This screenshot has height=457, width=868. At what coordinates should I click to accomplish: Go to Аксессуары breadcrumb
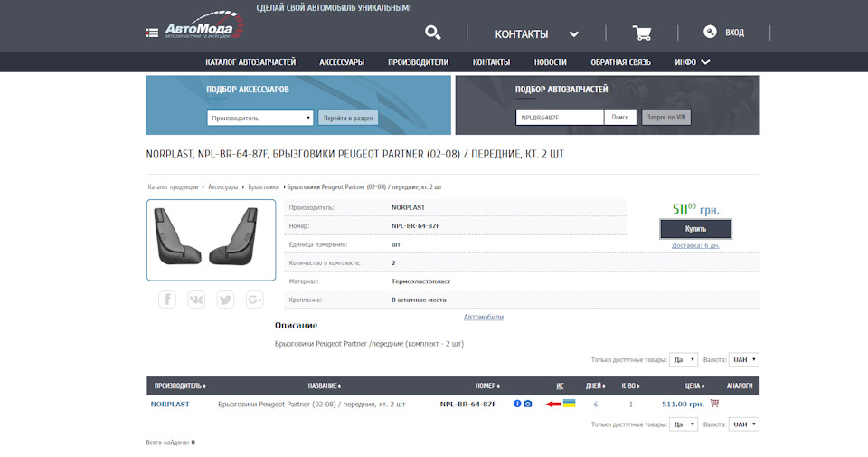223,187
